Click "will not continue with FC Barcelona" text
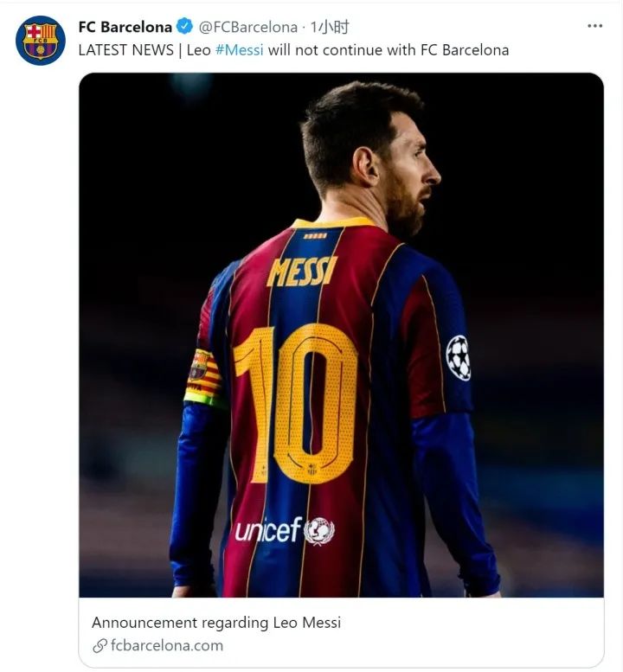Screen dimensions: 623x672 388,49
